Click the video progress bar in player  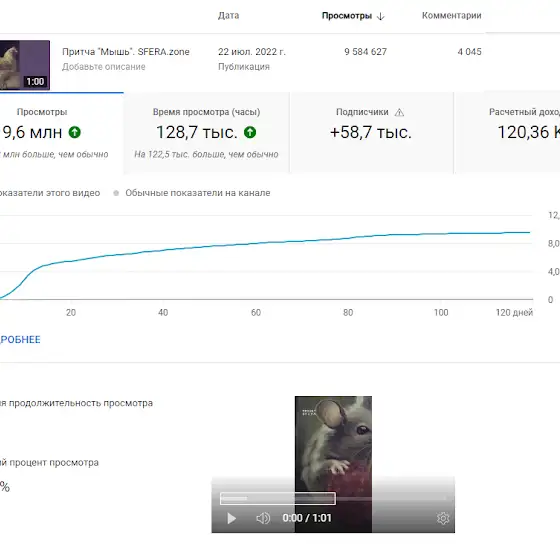[333, 498]
